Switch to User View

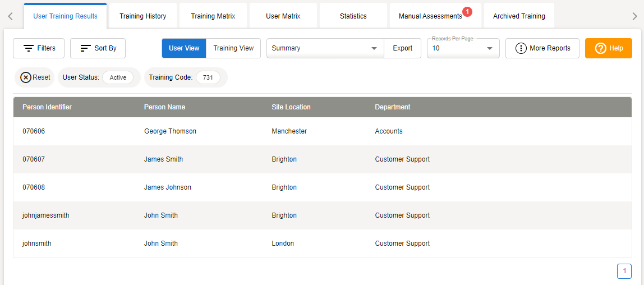coord(184,48)
